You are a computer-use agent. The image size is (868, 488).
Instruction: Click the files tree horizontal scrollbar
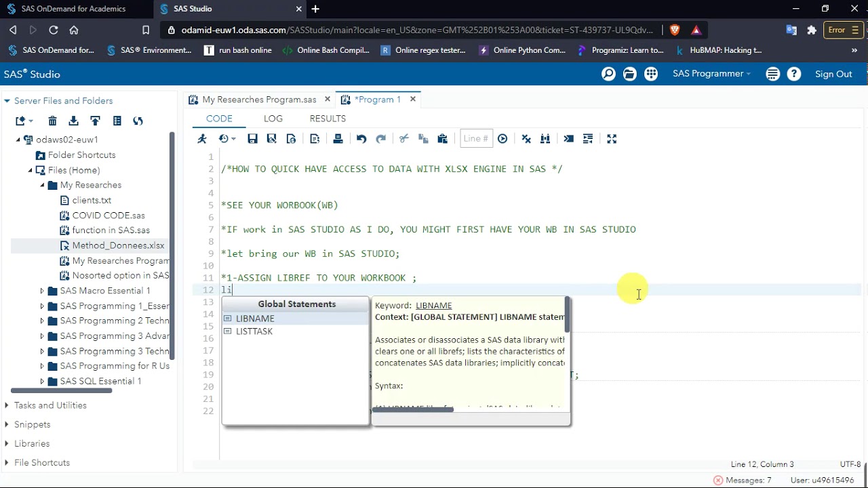(61, 390)
